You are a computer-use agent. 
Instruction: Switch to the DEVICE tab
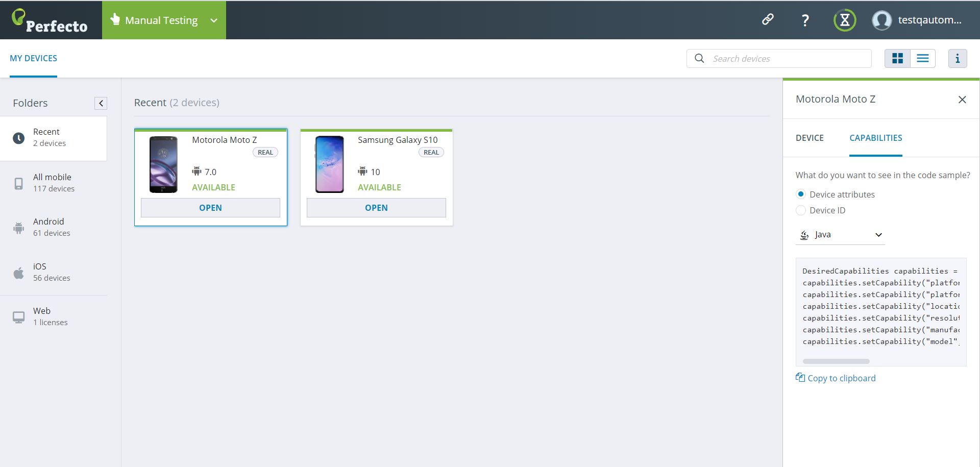click(x=810, y=138)
